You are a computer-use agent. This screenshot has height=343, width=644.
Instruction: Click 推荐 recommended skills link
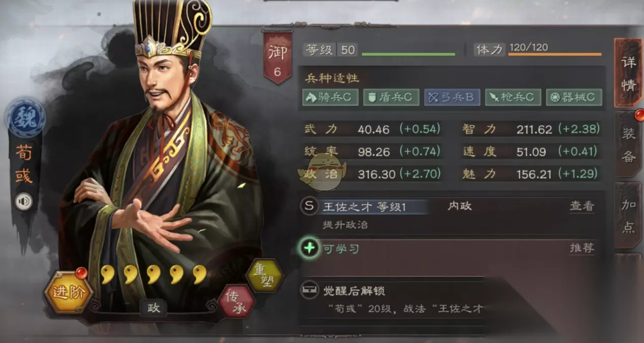(582, 248)
